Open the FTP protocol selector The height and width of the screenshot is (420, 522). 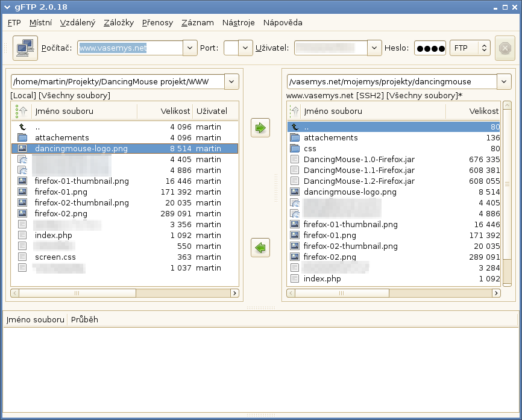pos(470,48)
